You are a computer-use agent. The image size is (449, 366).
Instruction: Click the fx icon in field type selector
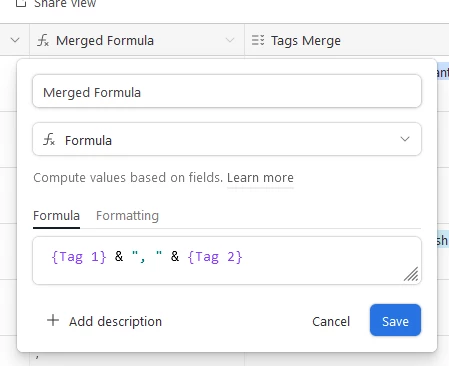(x=49, y=139)
